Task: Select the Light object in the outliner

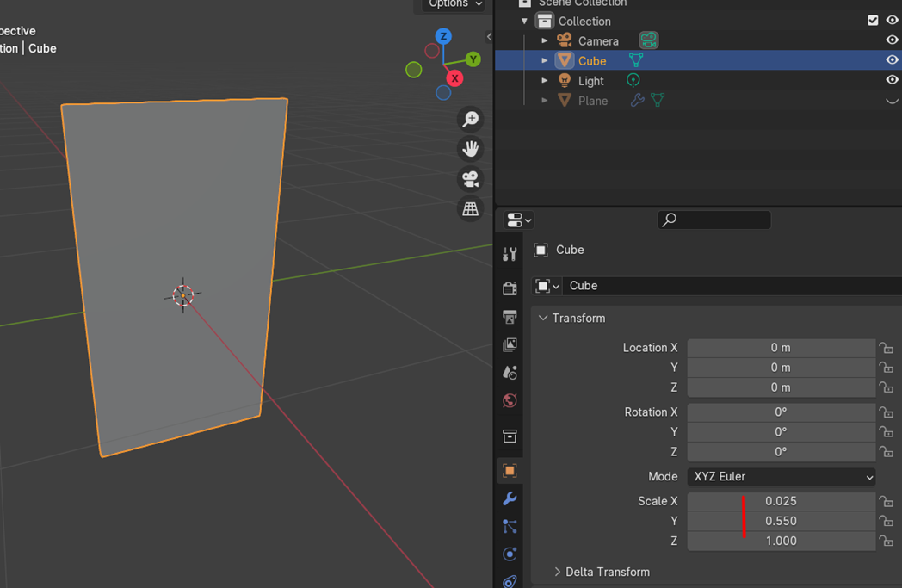Action: (x=590, y=81)
